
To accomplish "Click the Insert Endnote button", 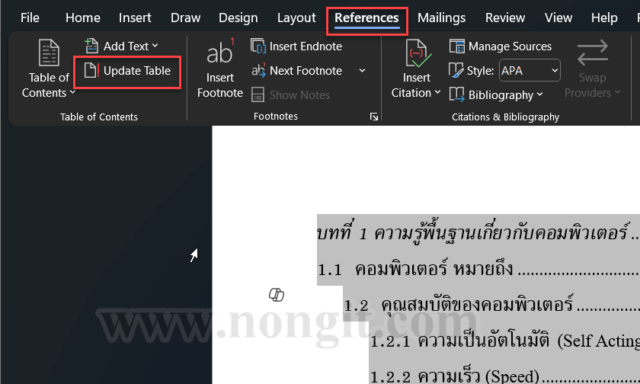I will tap(296, 46).
